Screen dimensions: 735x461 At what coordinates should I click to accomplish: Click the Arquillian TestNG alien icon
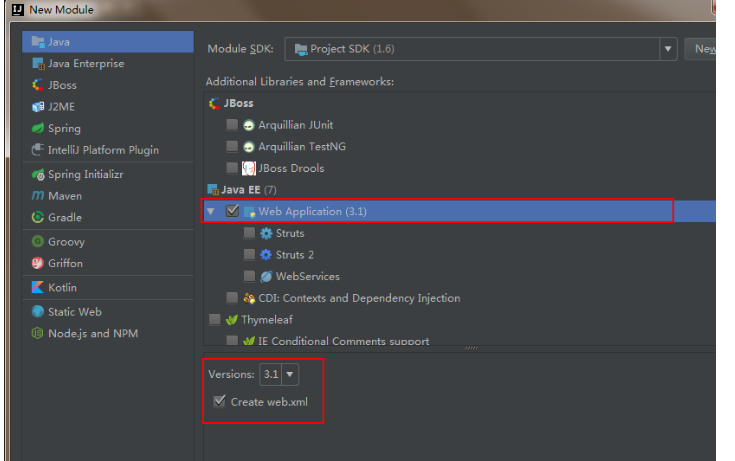pos(249,147)
